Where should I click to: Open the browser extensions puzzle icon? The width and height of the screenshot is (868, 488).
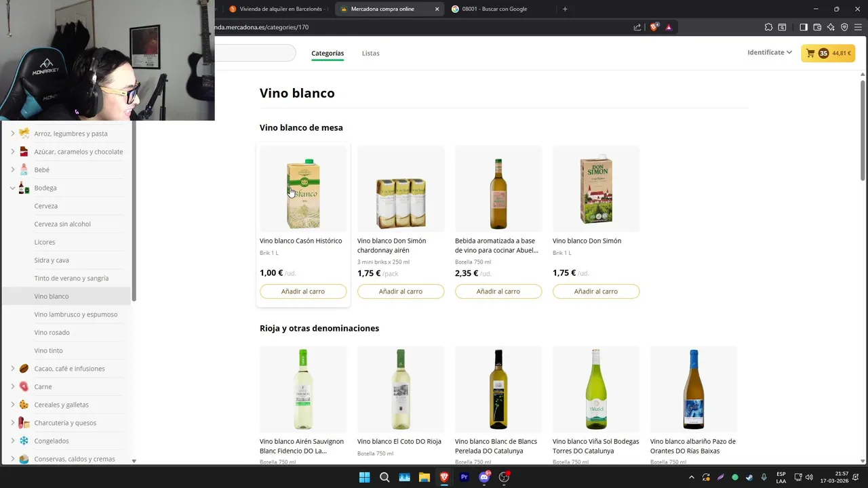click(768, 27)
